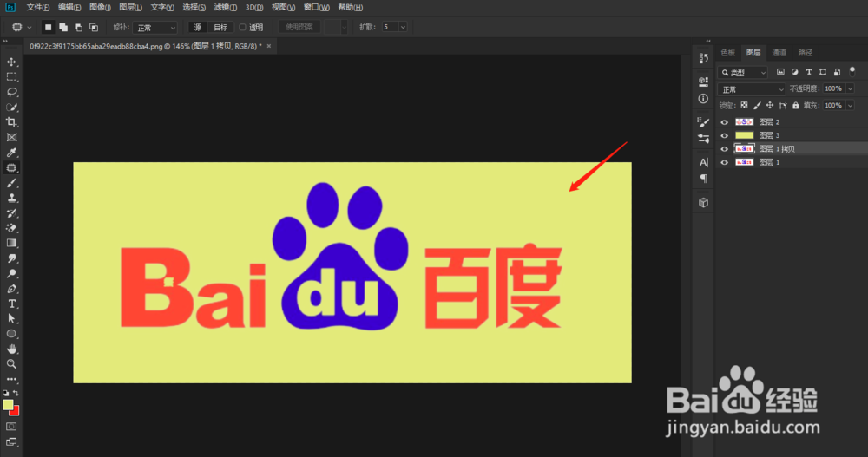Image resolution: width=868 pixels, height=457 pixels.
Task: Open the Edit Toolbar three-dots button
Action: pos(11,380)
